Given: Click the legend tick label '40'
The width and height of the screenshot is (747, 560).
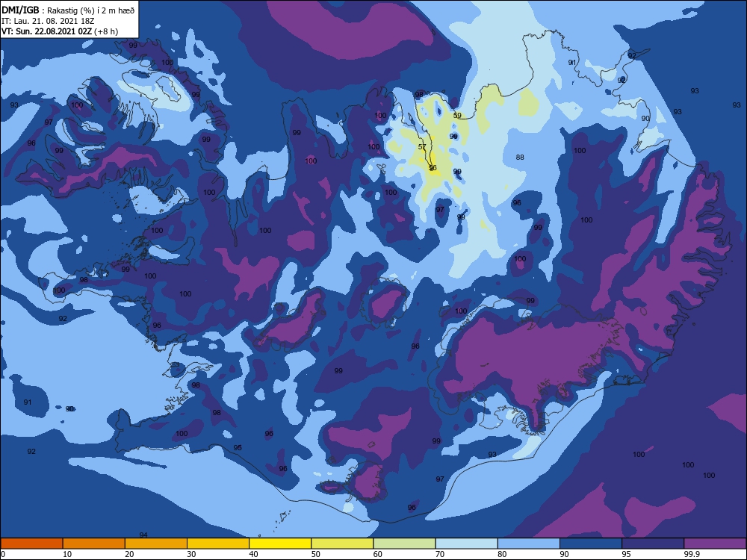Looking at the screenshot, I should [x=253, y=554].
